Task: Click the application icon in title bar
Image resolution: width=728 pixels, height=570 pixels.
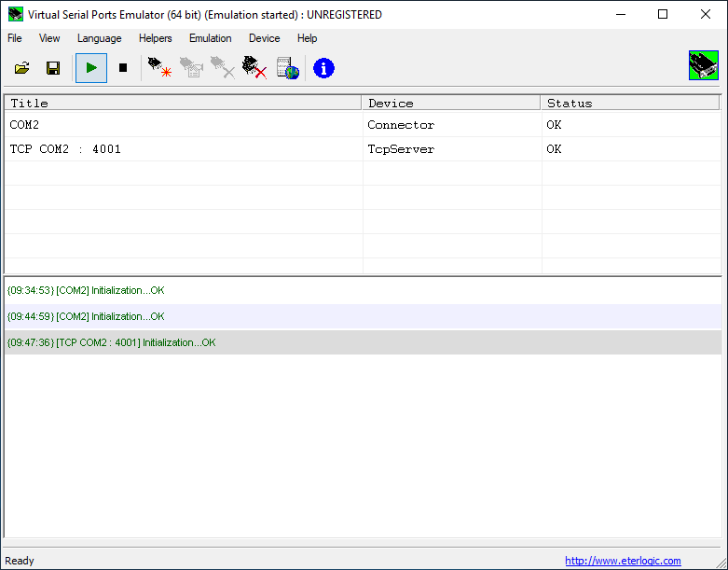Action: pos(15,14)
